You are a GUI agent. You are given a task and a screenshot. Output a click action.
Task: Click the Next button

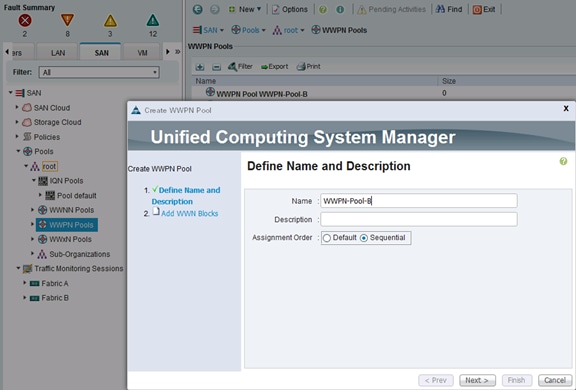(x=477, y=380)
